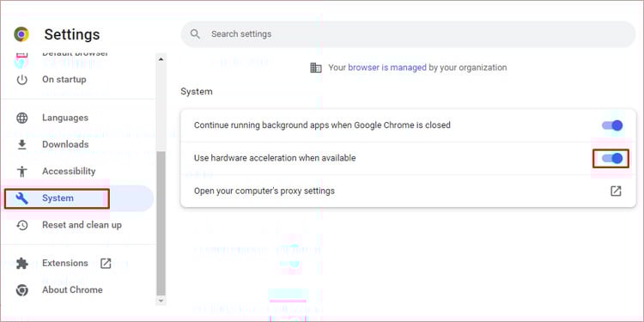Click the Downloads arrow icon
Screen dimensions: 644x322
pyautogui.click(x=21, y=144)
